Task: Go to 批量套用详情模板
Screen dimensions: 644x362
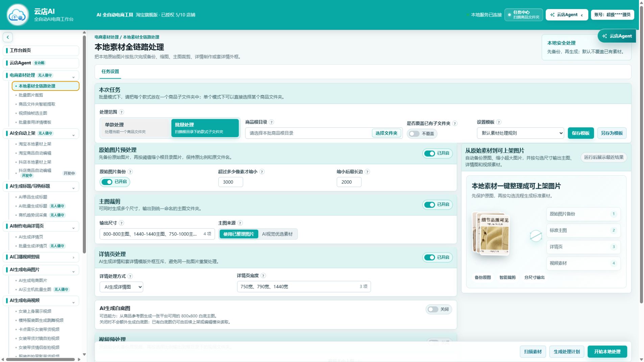Action: click(x=35, y=123)
